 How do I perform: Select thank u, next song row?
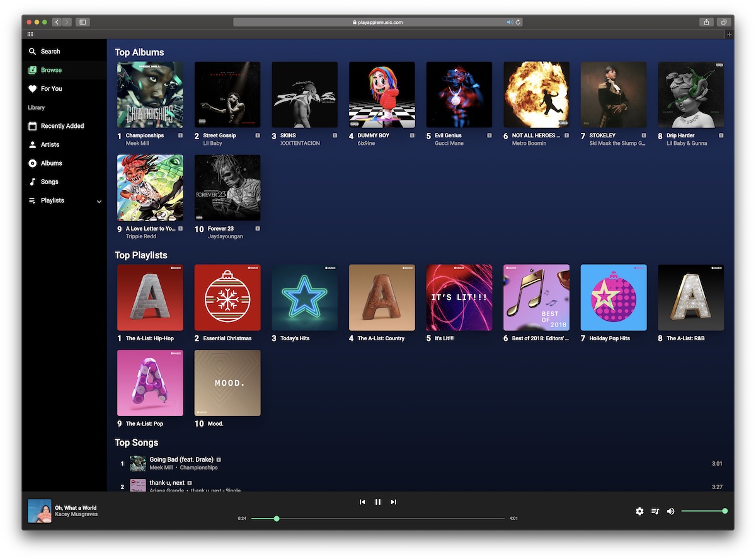pyautogui.click(x=420, y=486)
